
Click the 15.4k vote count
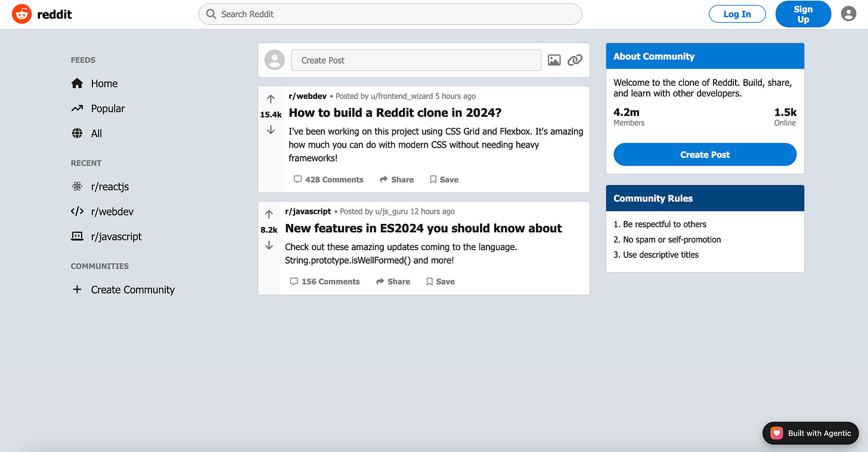[271, 114]
